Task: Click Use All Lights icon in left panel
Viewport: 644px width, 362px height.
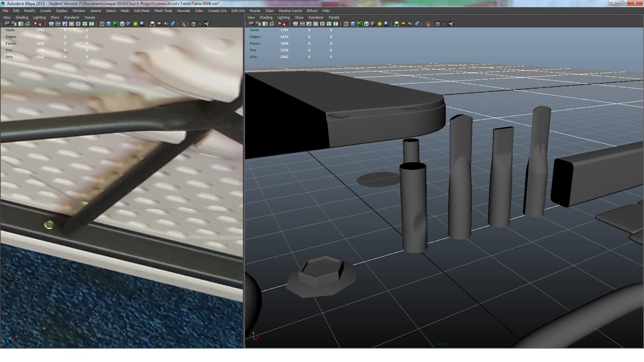Action: tap(135, 24)
